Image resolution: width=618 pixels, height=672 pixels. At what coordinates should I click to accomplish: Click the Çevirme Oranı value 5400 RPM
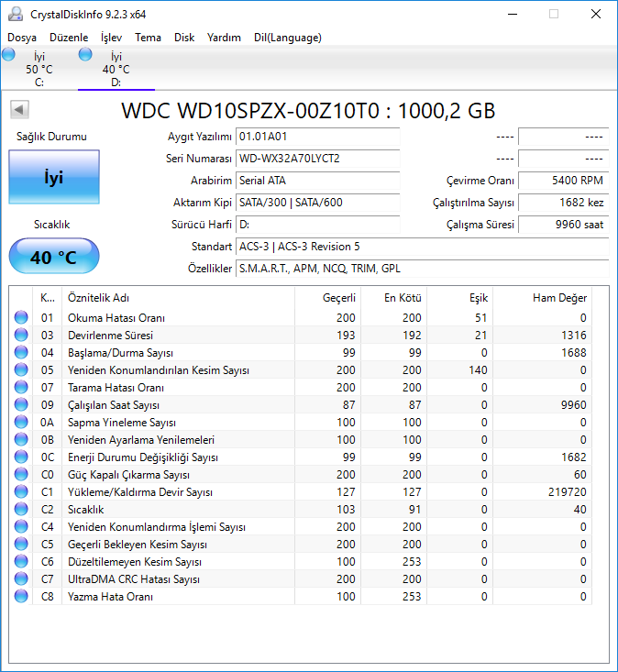[x=564, y=181]
